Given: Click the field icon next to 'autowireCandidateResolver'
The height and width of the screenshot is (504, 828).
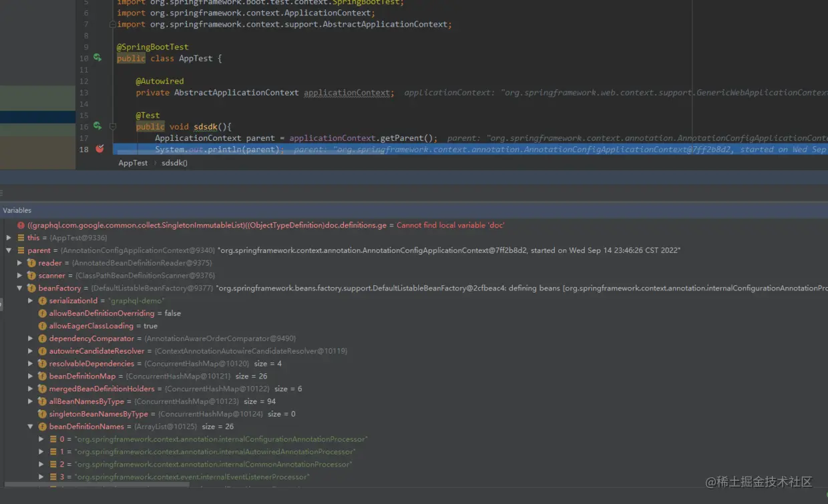Looking at the screenshot, I should click(x=42, y=351).
